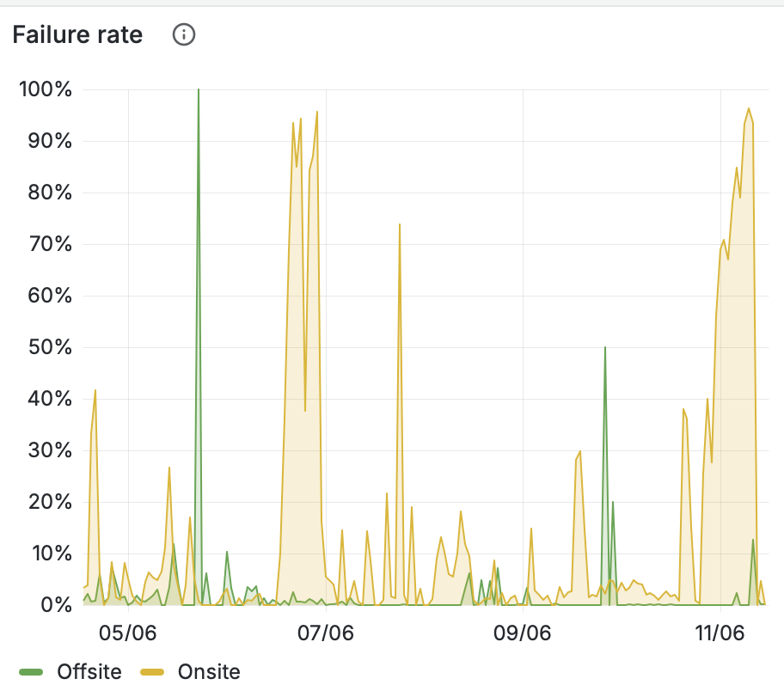Viewport: 784px width, 691px height.
Task: Click the 09/06 x-axis date label
Action: [x=523, y=633]
